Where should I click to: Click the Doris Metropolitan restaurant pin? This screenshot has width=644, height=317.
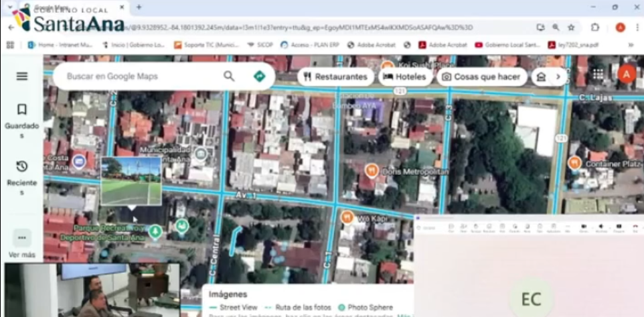tap(372, 171)
